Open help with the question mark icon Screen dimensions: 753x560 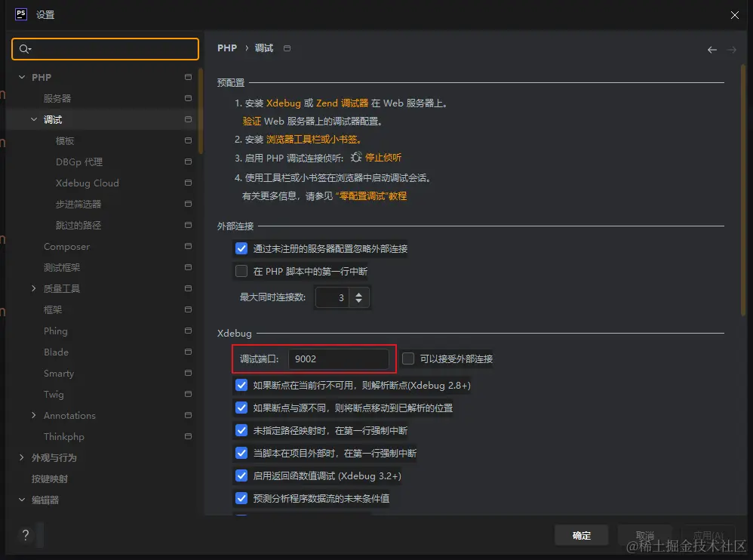[26, 534]
